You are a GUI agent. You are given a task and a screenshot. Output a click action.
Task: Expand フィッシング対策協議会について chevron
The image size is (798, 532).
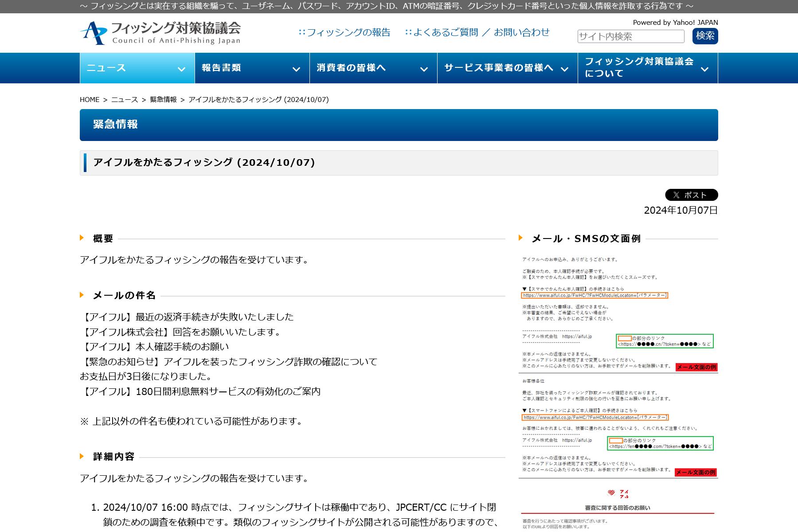tap(704, 69)
